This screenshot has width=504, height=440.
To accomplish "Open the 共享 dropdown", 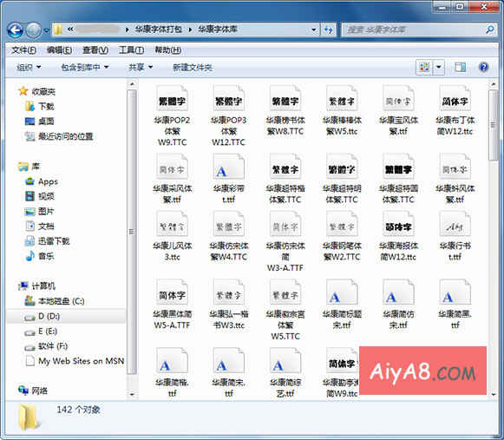I will (x=141, y=67).
